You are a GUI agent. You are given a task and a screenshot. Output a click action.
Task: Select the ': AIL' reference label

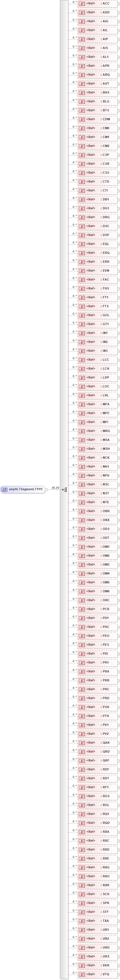[x=104, y=30]
